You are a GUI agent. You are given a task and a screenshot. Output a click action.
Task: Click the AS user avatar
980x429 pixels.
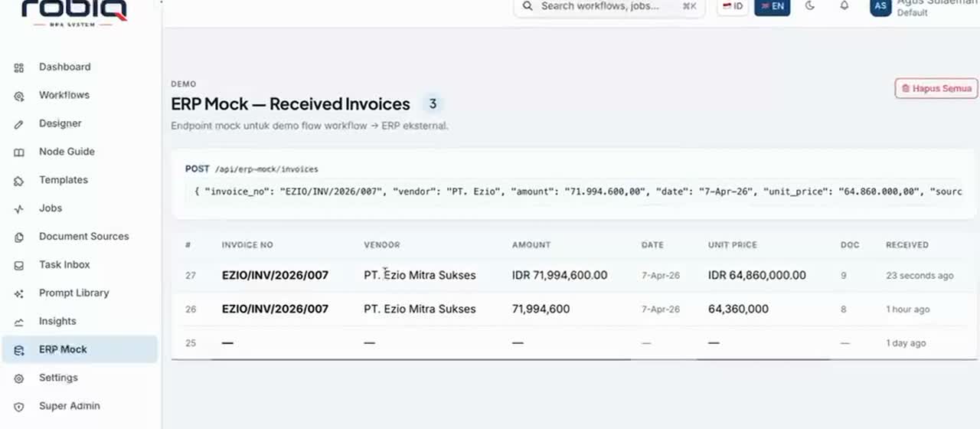coord(880,6)
